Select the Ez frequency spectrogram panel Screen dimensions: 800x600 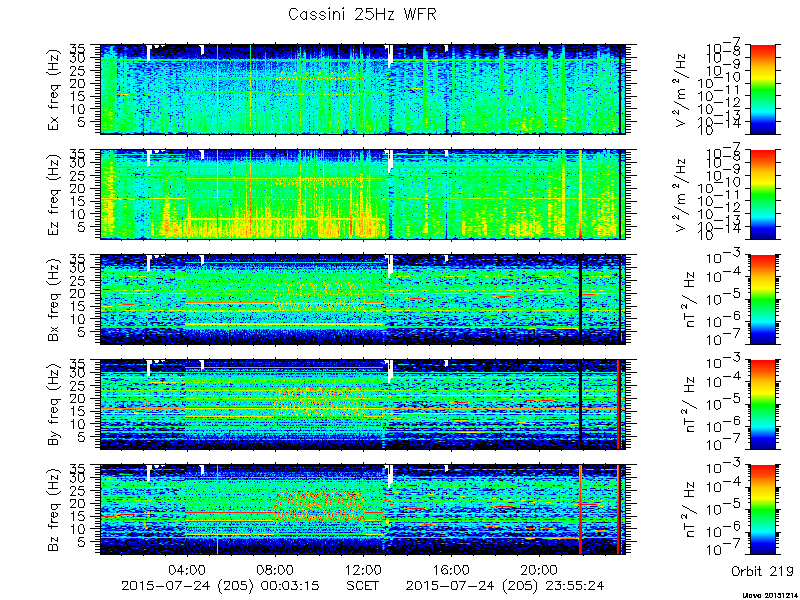(x=363, y=194)
